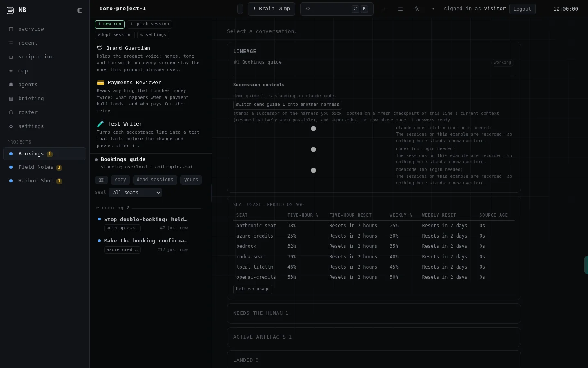The image size is (588, 368).
Task: Open the agents page
Action: (x=45, y=85)
